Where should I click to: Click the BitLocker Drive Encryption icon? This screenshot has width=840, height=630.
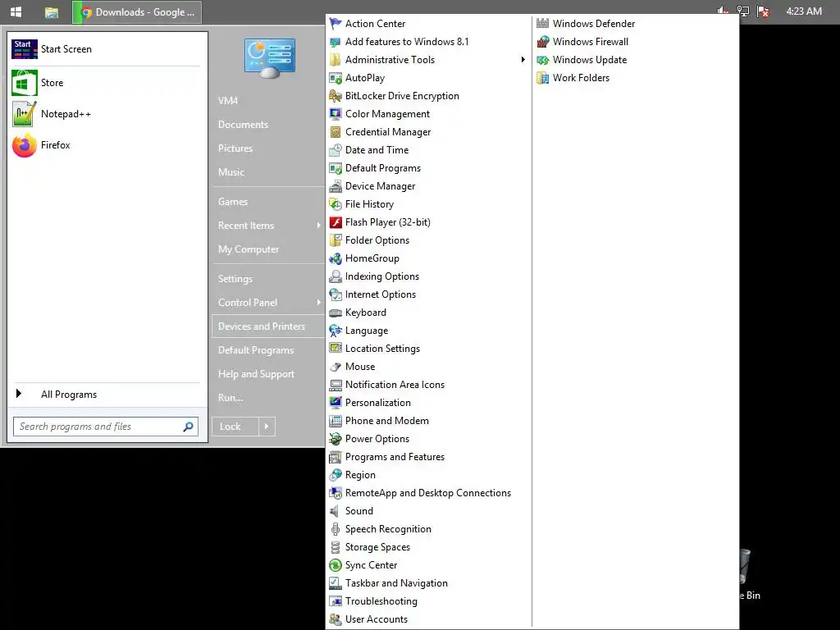pos(336,96)
